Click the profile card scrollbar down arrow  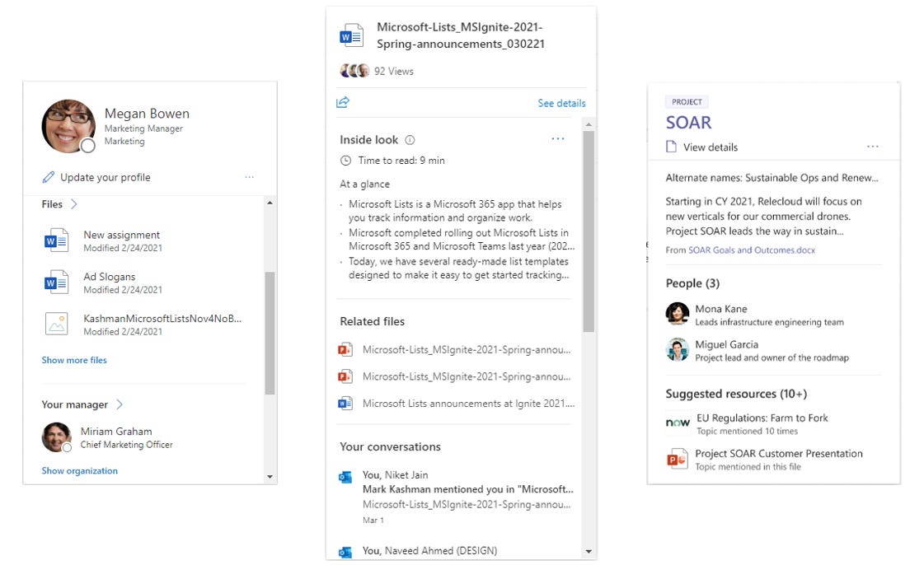(x=270, y=477)
